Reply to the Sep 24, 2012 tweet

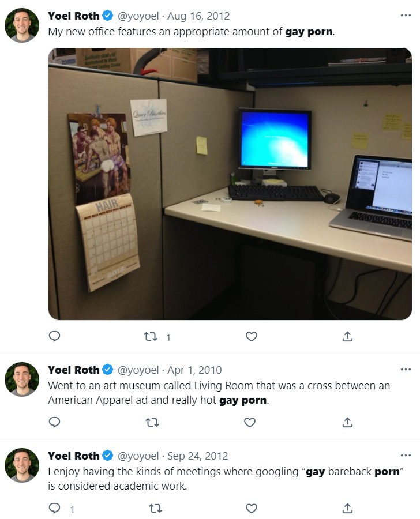[x=54, y=508]
